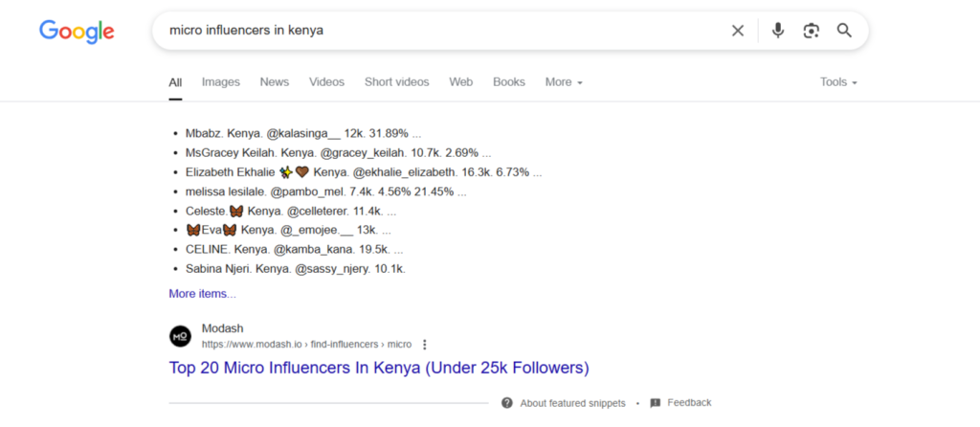Select the Eva @_emojee.__ list line
This screenshot has width=980, height=427.
coord(288,230)
